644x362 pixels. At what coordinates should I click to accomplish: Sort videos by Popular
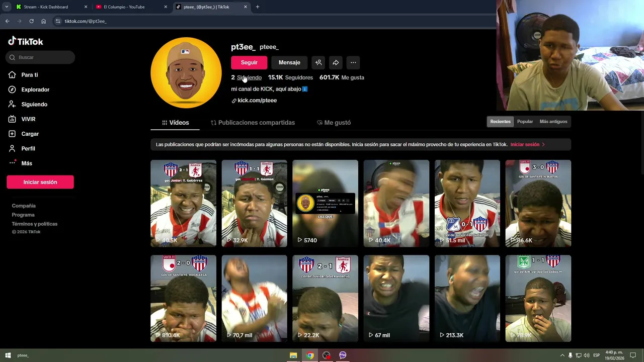pos(525,122)
